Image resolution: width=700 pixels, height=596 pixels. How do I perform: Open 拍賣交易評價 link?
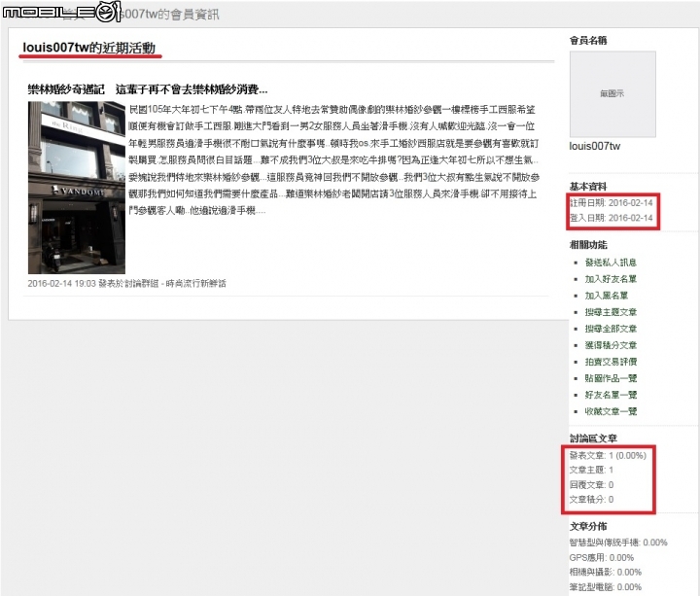coord(611,362)
